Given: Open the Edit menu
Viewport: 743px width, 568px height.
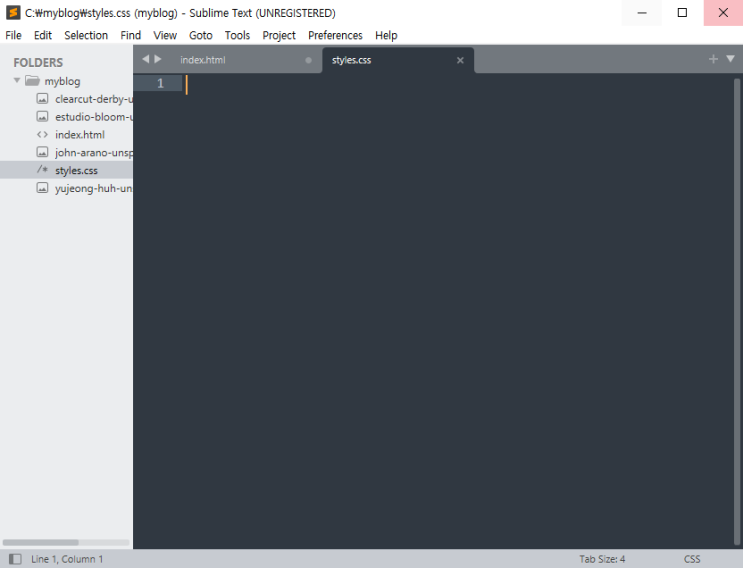Looking at the screenshot, I should coord(43,36).
